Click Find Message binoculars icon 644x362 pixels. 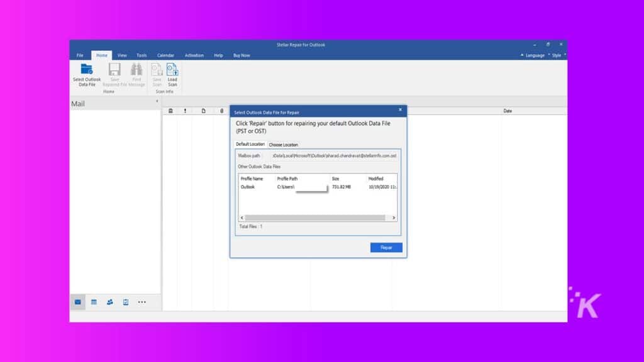tap(136, 69)
